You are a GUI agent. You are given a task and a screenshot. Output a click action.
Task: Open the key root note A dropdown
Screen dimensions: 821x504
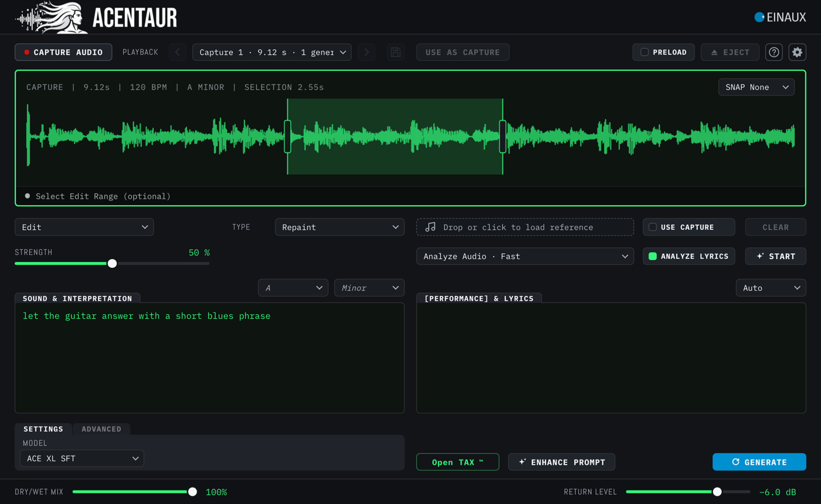click(x=293, y=288)
